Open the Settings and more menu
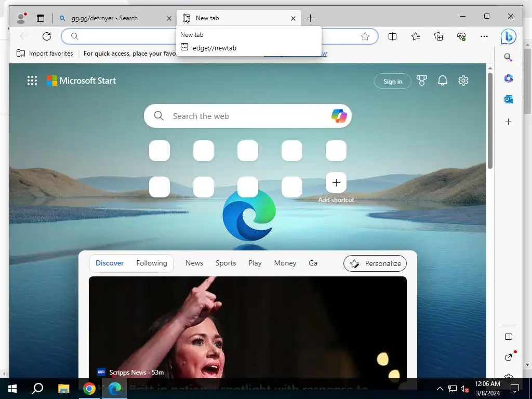This screenshot has height=399, width=532. (x=484, y=36)
